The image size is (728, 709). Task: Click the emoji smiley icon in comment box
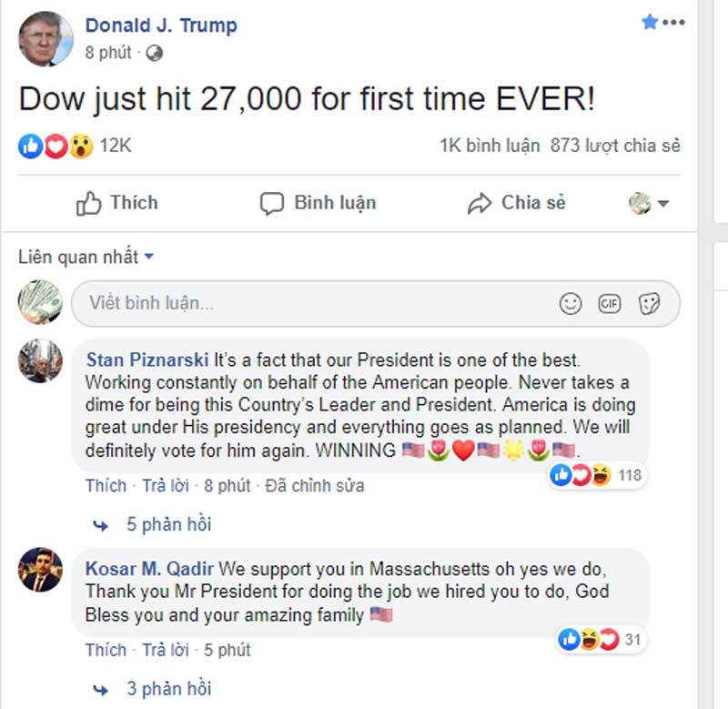pyautogui.click(x=571, y=304)
